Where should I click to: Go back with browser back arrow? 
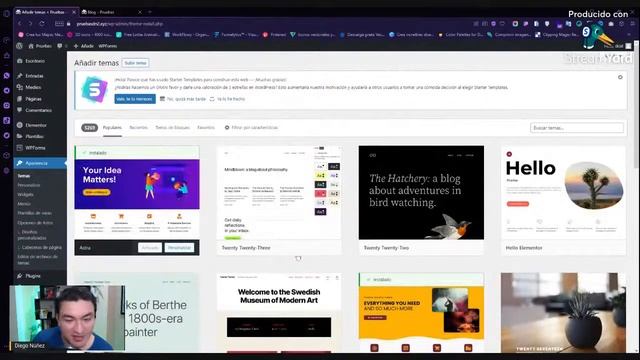[19, 24]
